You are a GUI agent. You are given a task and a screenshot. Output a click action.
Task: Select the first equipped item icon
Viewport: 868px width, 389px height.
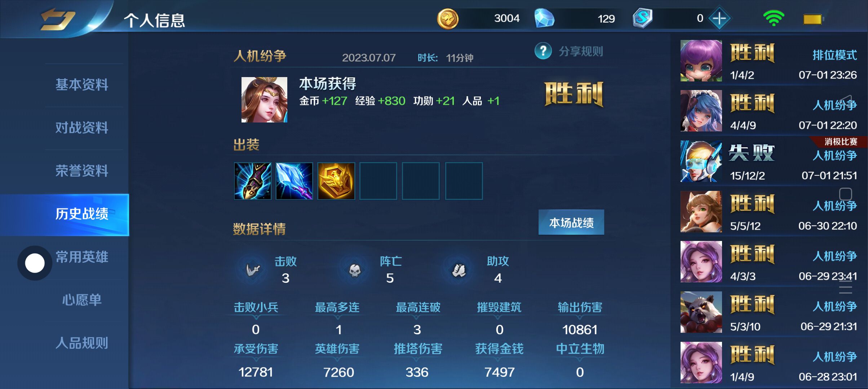253,181
